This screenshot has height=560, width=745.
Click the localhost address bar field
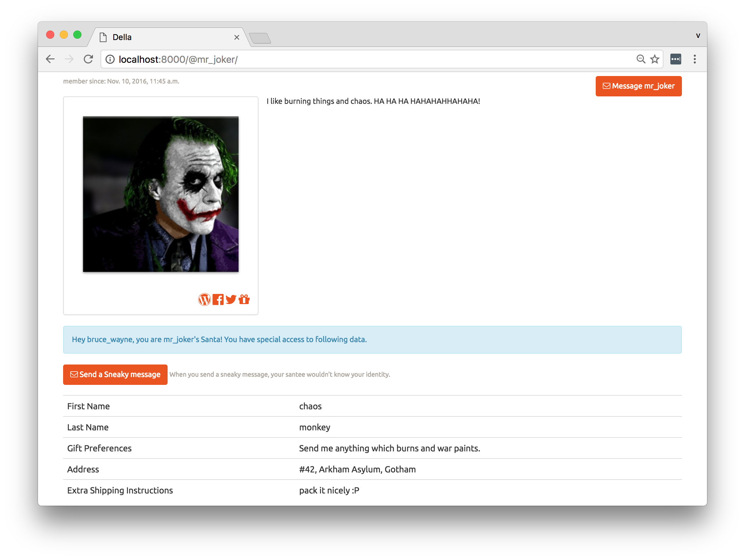pyautogui.click(x=339, y=59)
